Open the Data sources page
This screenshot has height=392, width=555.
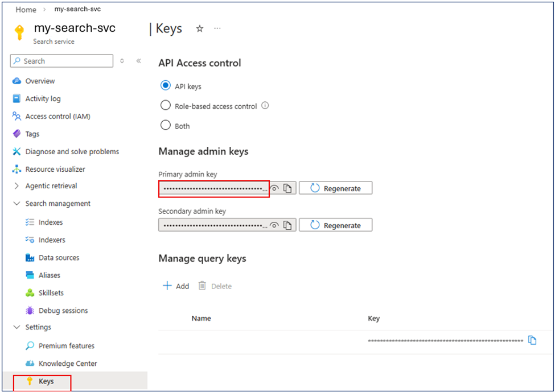pos(59,258)
